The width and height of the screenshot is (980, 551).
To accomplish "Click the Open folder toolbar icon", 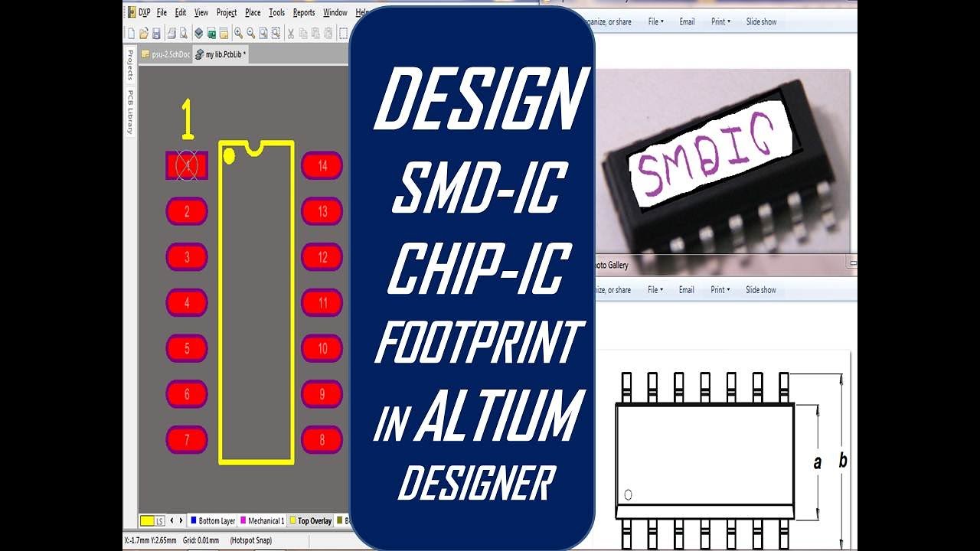I will click(x=143, y=33).
